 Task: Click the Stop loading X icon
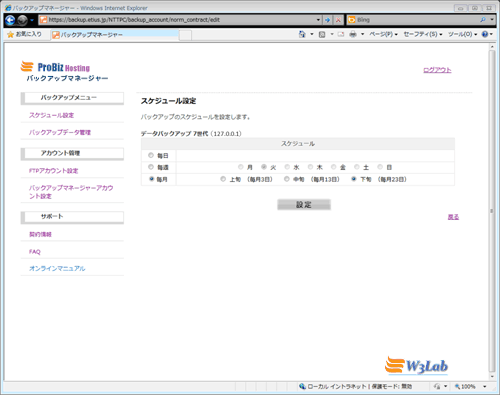coord(338,20)
